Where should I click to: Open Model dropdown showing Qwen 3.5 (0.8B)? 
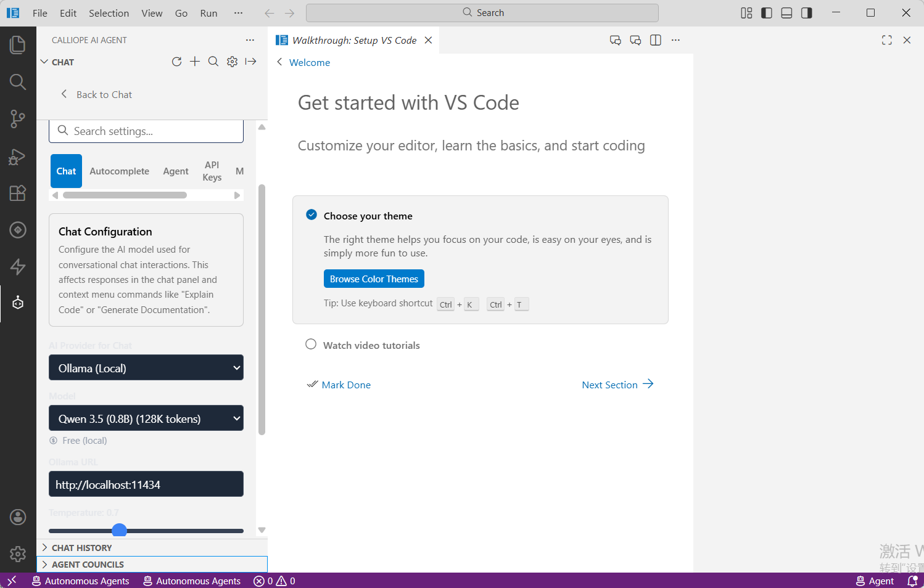tap(146, 419)
